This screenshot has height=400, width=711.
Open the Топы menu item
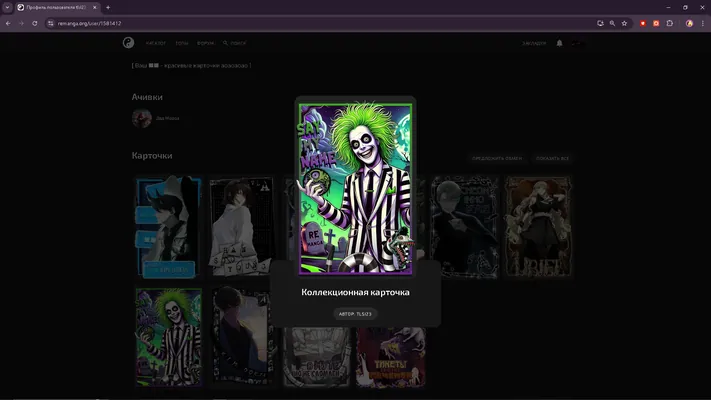[x=181, y=43]
